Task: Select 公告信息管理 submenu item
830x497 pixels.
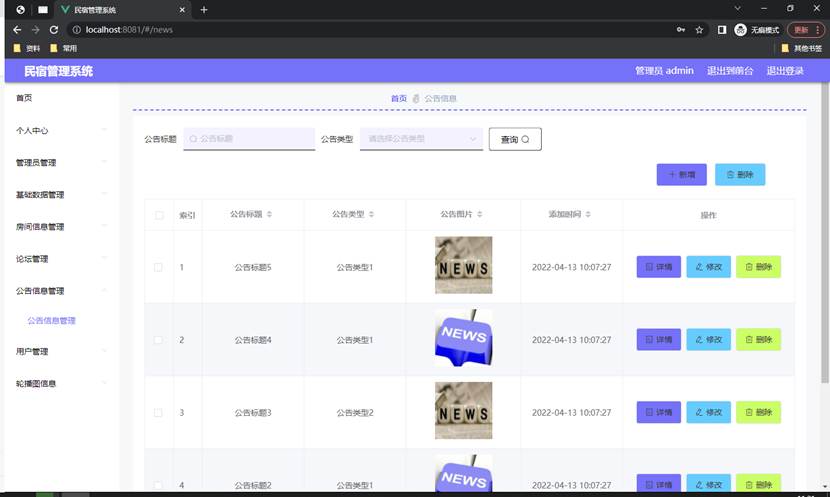Action: coord(51,321)
